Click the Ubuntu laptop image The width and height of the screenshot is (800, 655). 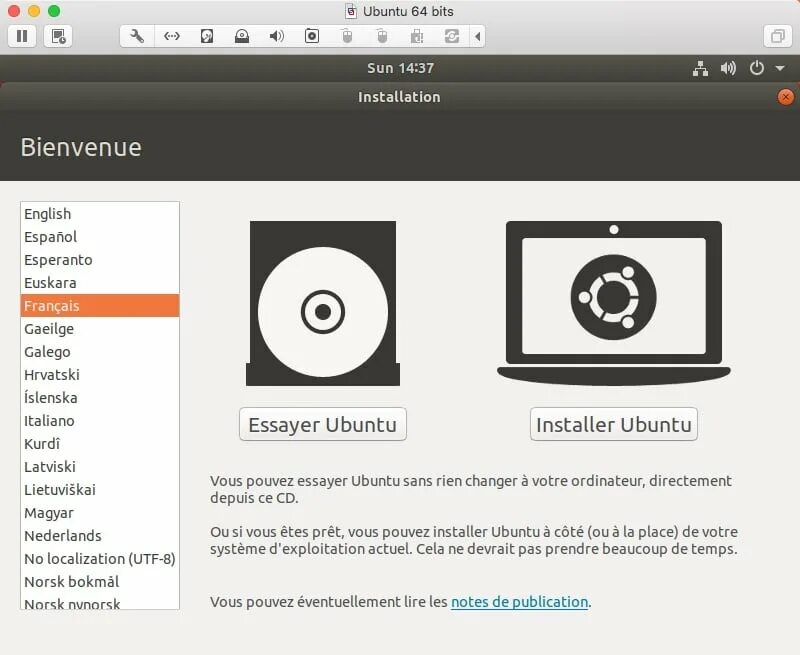point(614,304)
